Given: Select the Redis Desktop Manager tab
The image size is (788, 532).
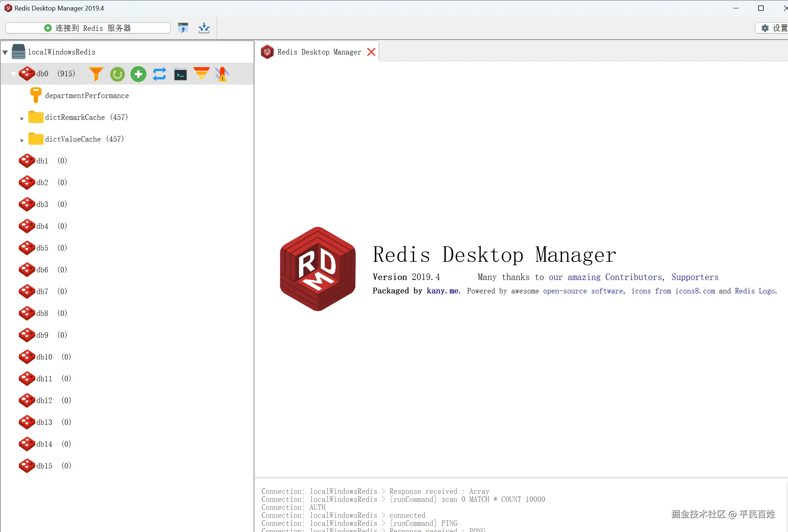Looking at the screenshot, I should click(x=319, y=52).
